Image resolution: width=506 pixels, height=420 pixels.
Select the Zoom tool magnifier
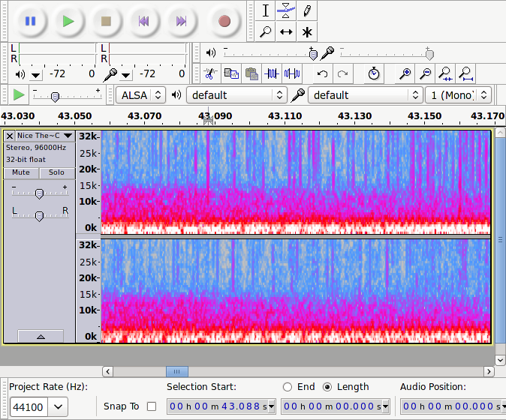tap(265, 32)
